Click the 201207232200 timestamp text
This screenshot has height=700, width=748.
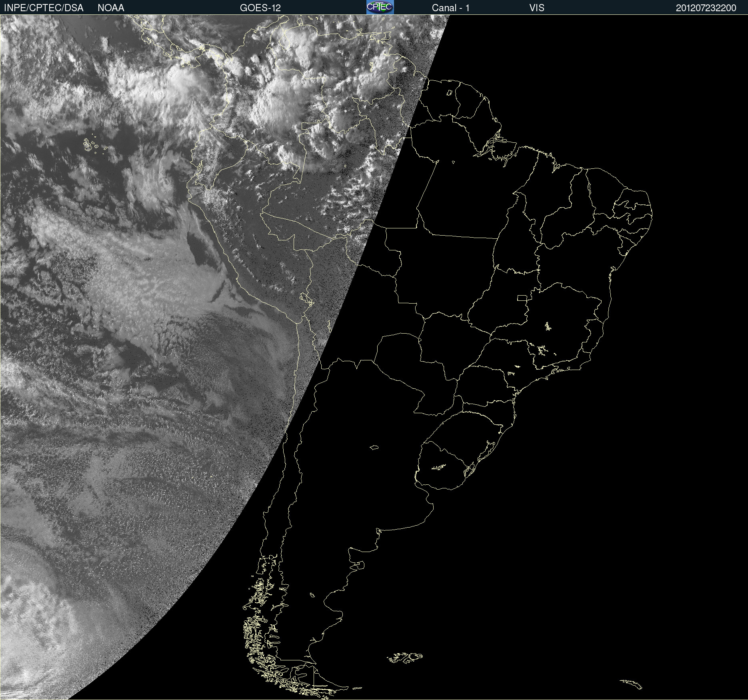point(706,8)
